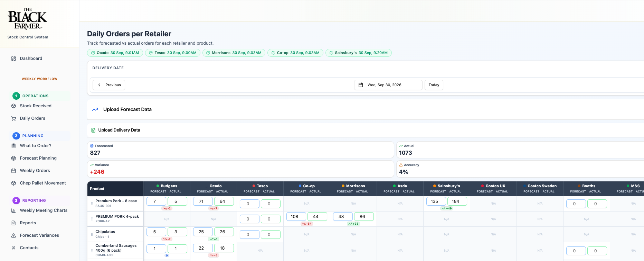Image resolution: width=644 pixels, height=261 pixels.
Task: Go to the Previous delivery date
Action: click(109, 85)
